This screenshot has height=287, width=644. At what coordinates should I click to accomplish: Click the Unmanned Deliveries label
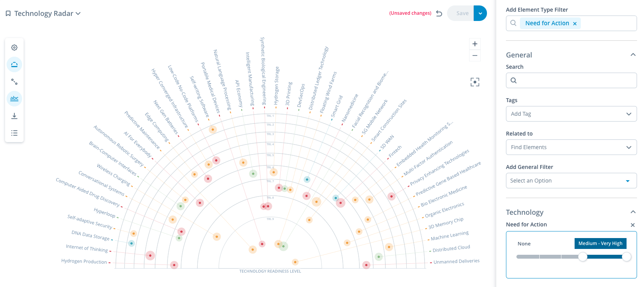tap(456, 261)
